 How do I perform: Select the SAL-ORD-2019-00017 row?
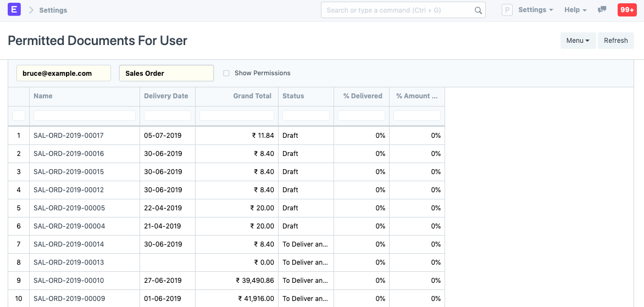point(69,136)
